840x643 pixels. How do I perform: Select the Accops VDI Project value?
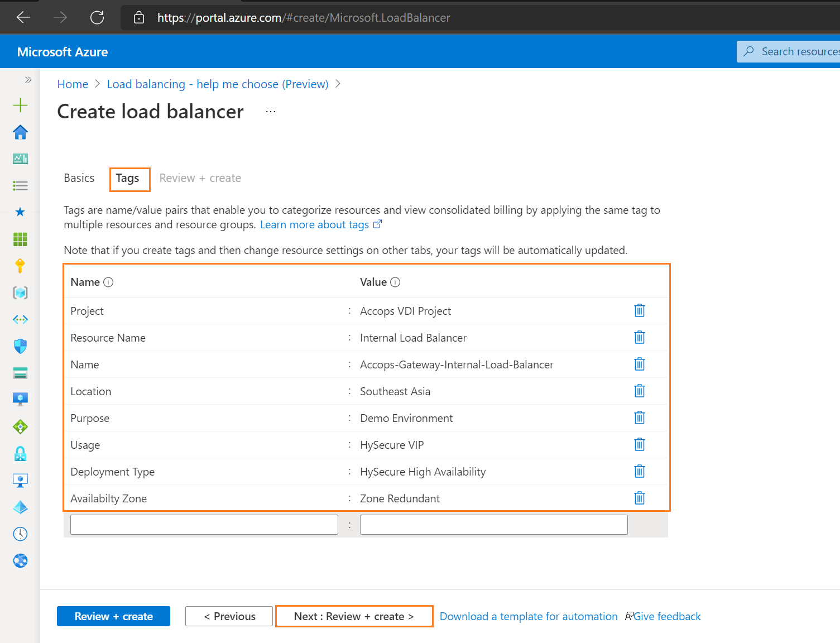tap(405, 311)
